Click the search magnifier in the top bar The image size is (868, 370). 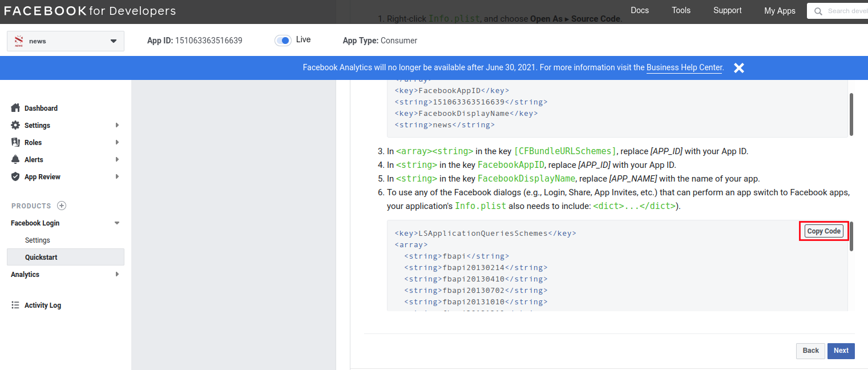point(819,10)
